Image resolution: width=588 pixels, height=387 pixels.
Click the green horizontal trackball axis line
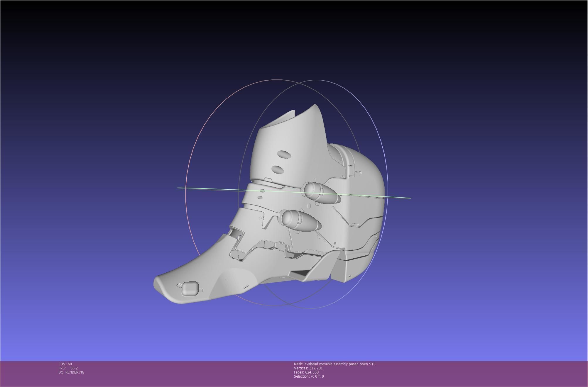point(293,193)
